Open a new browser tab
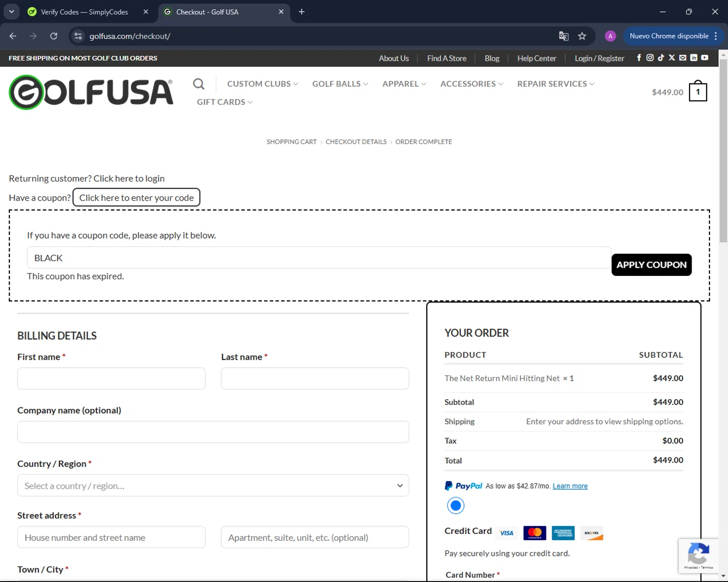The width and height of the screenshot is (728, 582). coord(301,12)
